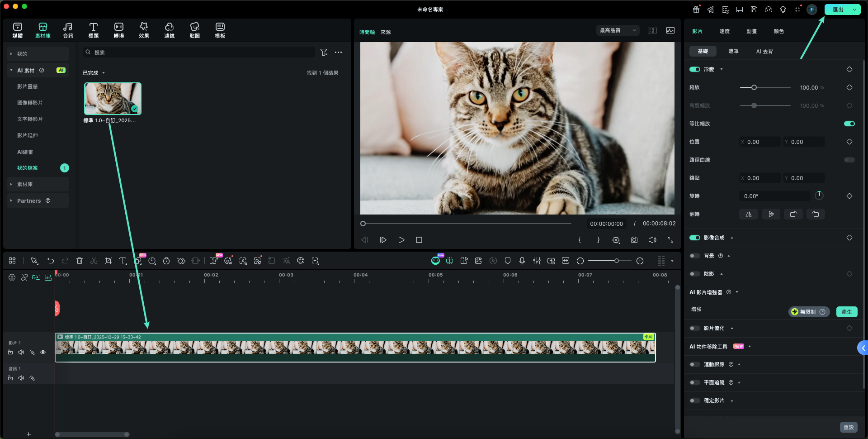Click the microphone voiceover record icon
The height and width of the screenshot is (439, 868).
(x=522, y=261)
